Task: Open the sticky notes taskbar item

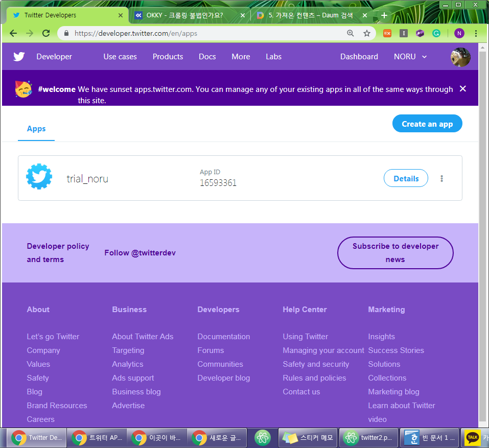Action: pos(308,438)
